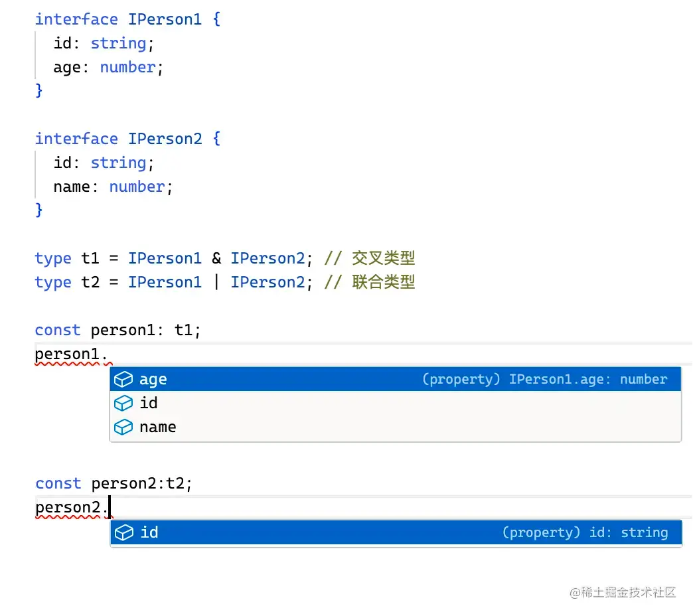This screenshot has width=693, height=616.
Task: Click the 'IPerson1' interface name in its declaration
Action: [165, 19]
